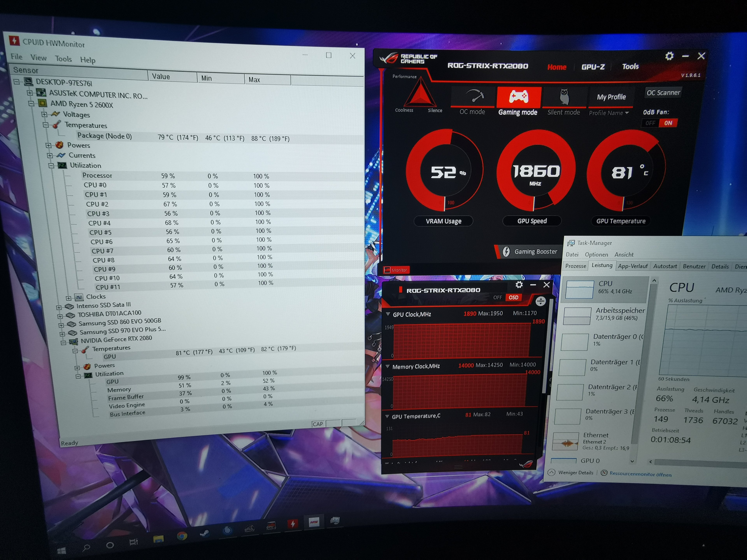Collapse the GPU Clock,MHz graph
747x560 pixels.
tap(388, 314)
